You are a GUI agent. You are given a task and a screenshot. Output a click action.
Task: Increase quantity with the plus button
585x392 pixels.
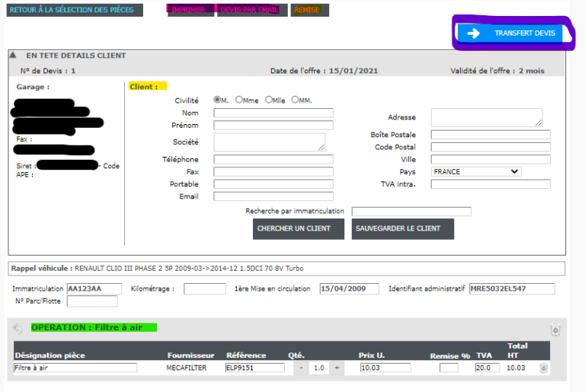pyautogui.click(x=337, y=368)
